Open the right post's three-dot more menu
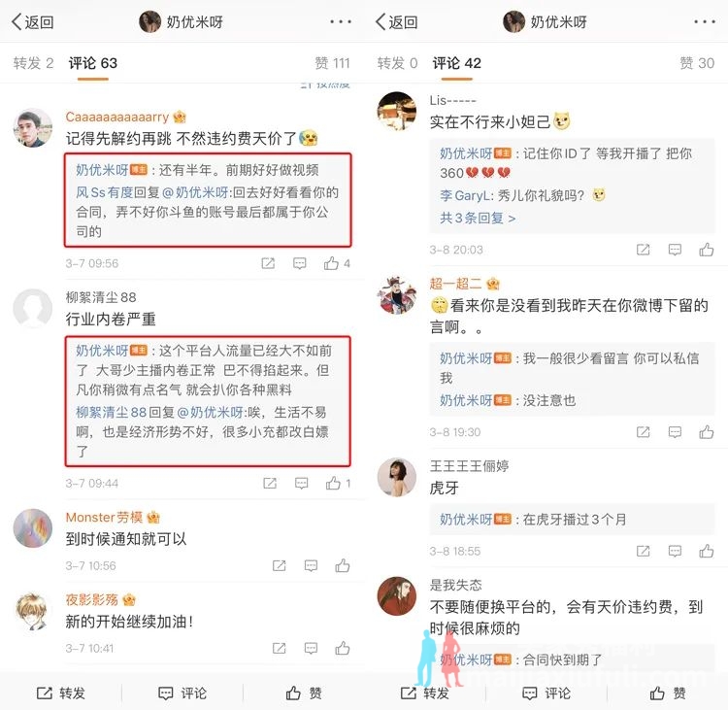 [x=705, y=21]
